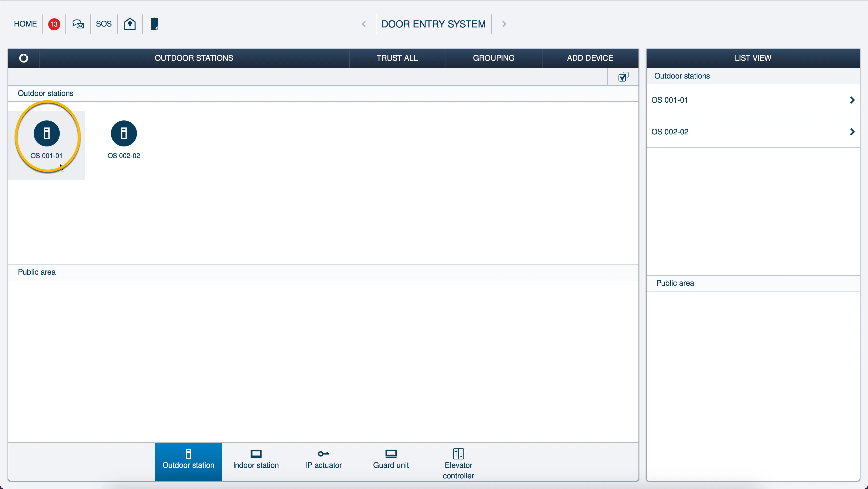Click the door icon in top bar

point(154,24)
